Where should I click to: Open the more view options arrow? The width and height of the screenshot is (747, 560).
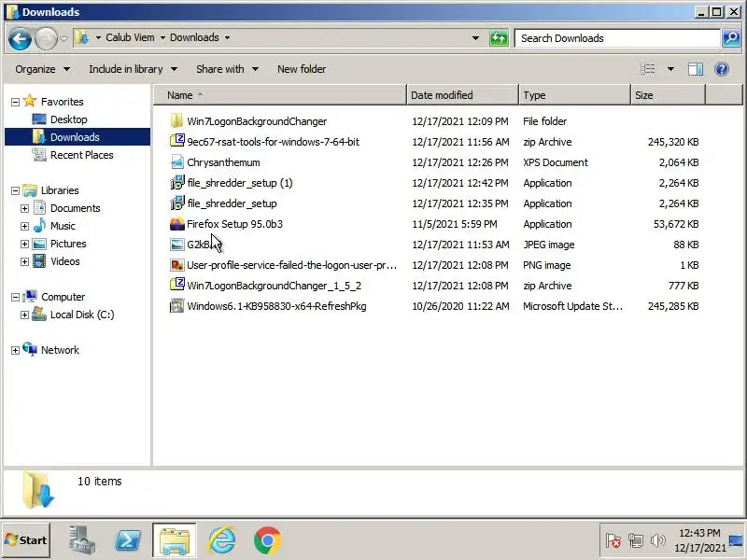tap(670, 69)
